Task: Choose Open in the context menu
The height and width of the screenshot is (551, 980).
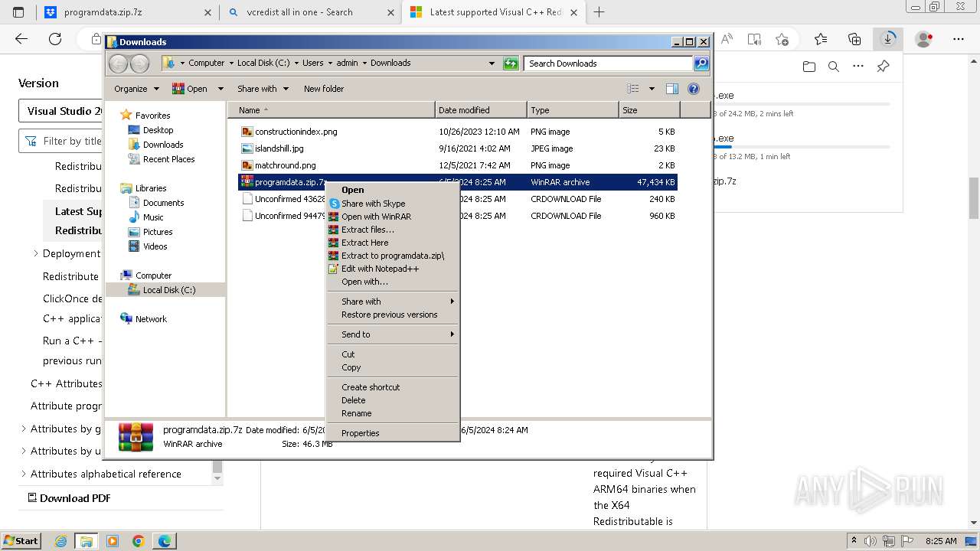Action: (392, 190)
